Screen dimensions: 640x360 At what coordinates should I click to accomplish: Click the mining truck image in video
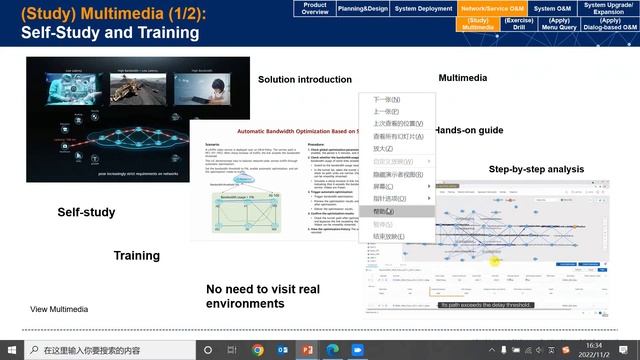click(138, 89)
